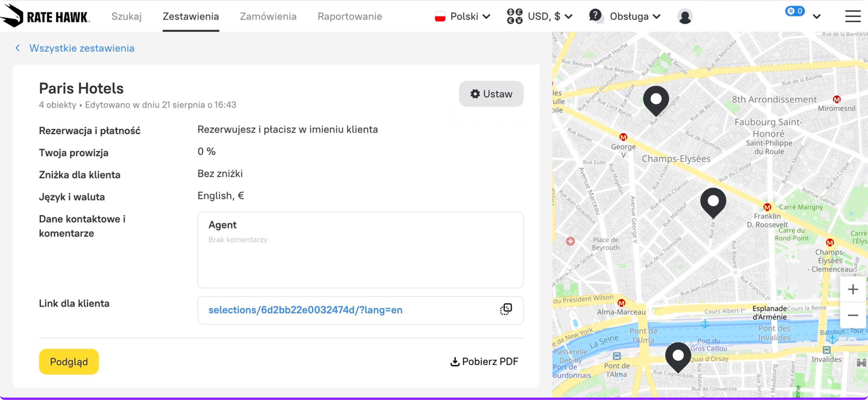Viewport: 868px width, 400px height.
Task: Expand chevron next to points badge
Action: point(816,16)
